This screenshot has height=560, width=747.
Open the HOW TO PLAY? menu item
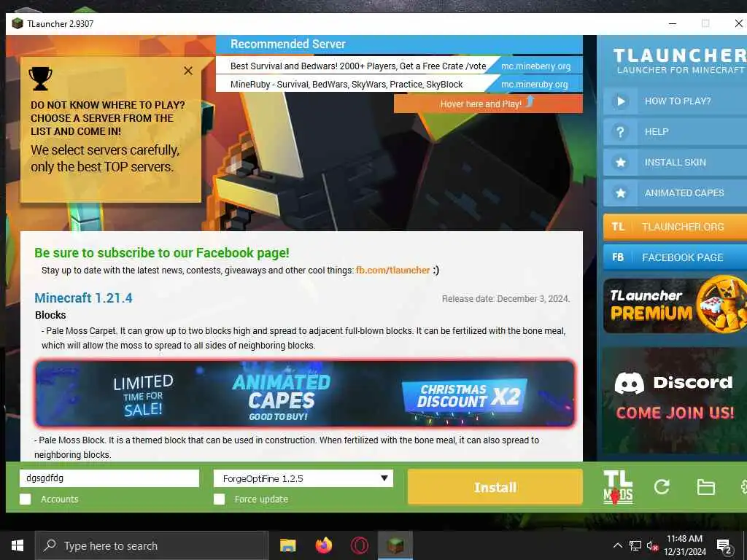click(x=675, y=101)
